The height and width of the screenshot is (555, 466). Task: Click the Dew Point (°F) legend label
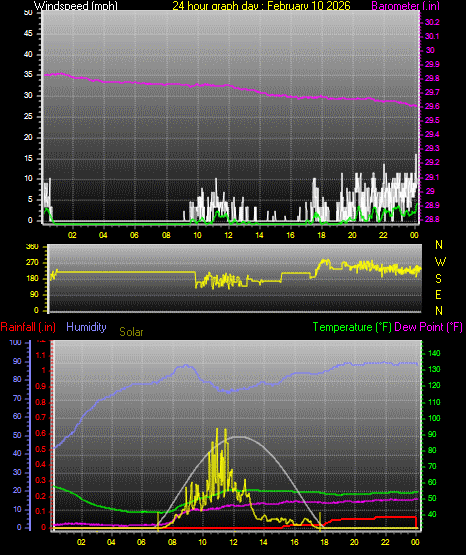[428, 327]
